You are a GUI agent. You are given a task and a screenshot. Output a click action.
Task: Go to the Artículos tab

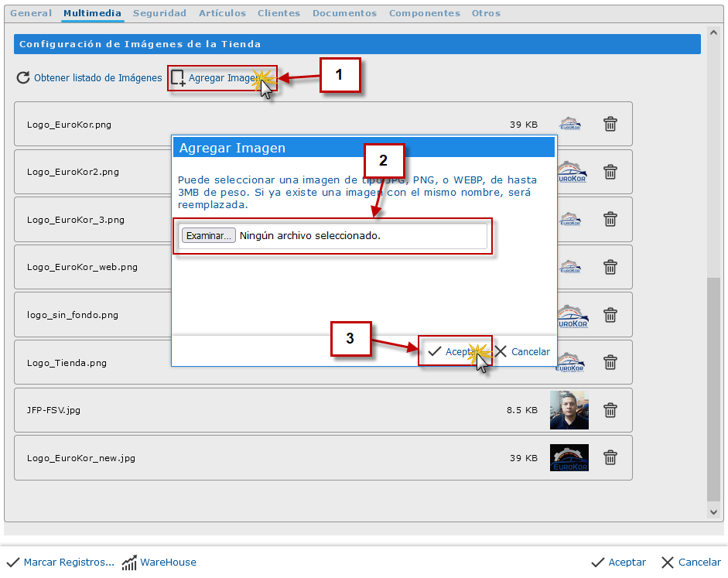point(222,13)
